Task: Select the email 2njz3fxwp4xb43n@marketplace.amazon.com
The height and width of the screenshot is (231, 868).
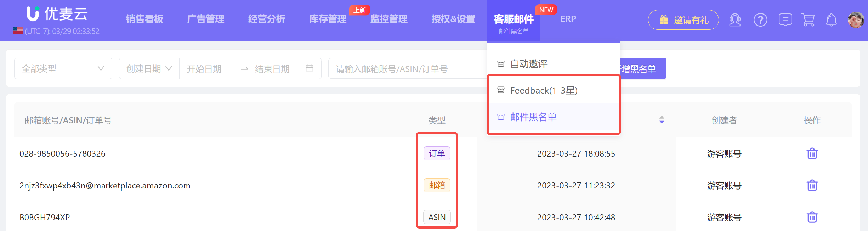Action: pyautogui.click(x=105, y=186)
